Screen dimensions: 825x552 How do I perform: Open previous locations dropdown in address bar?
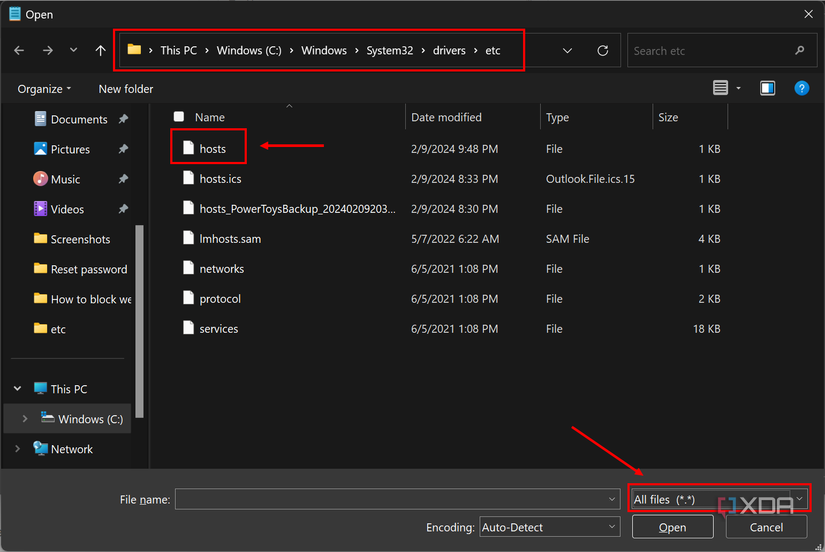coord(567,51)
